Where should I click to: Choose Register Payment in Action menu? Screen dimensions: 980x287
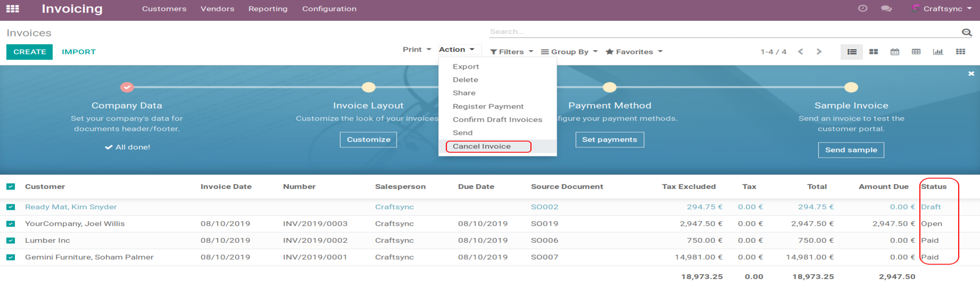tap(488, 106)
